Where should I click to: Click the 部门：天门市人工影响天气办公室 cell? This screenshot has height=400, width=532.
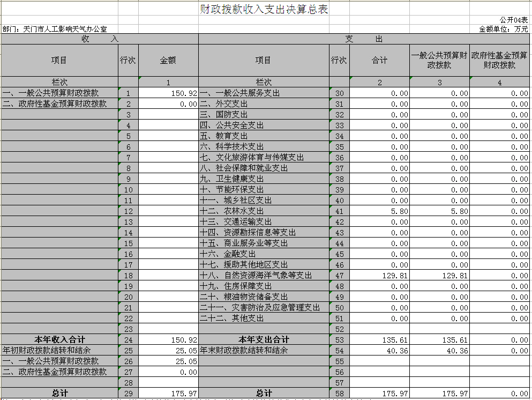click(55, 29)
